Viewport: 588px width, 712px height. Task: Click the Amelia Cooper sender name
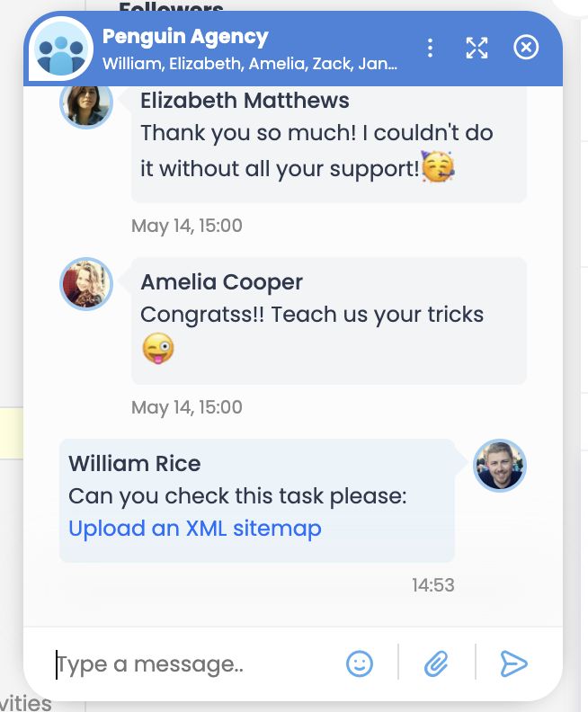(x=221, y=282)
